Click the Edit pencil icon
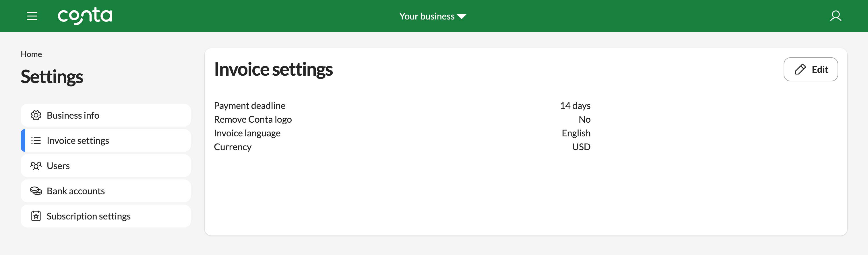The image size is (868, 255). tap(800, 69)
